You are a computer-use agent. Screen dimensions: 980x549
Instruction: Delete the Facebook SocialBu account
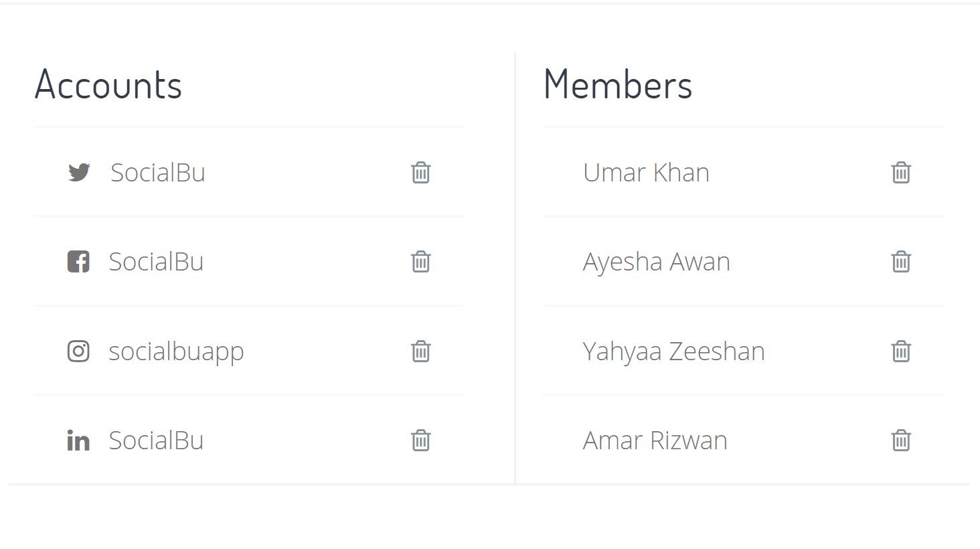click(420, 261)
